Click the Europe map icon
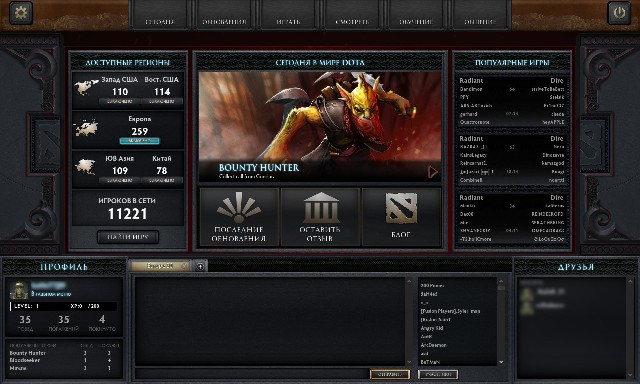 pos(87,128)
